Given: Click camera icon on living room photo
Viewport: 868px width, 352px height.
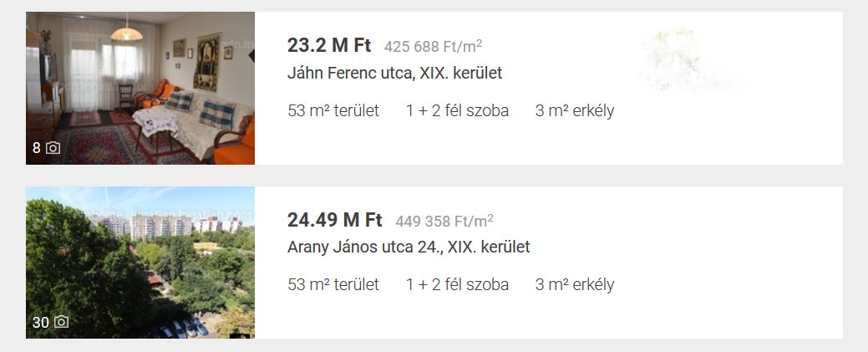Looking at the screenshot, I should [53, 148].
